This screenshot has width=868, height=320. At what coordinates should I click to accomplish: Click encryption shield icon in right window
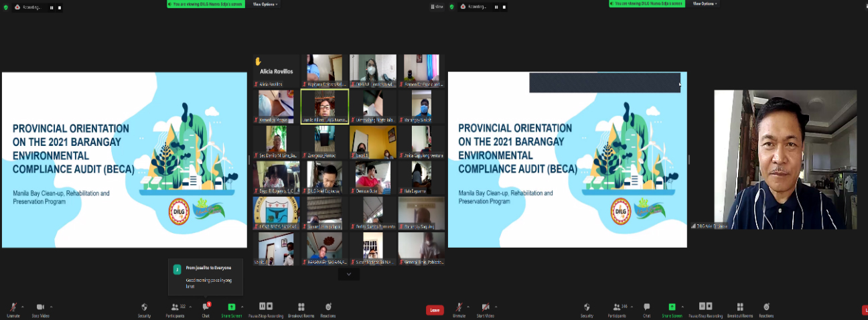pos(451,7)
